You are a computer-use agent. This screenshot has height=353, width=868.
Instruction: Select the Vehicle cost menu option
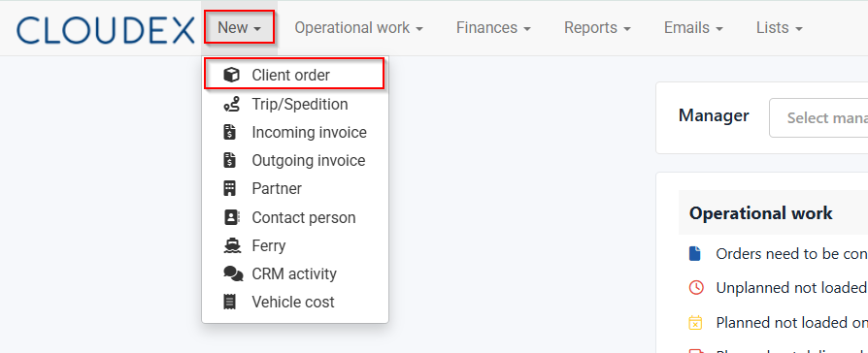coord(295,303)
